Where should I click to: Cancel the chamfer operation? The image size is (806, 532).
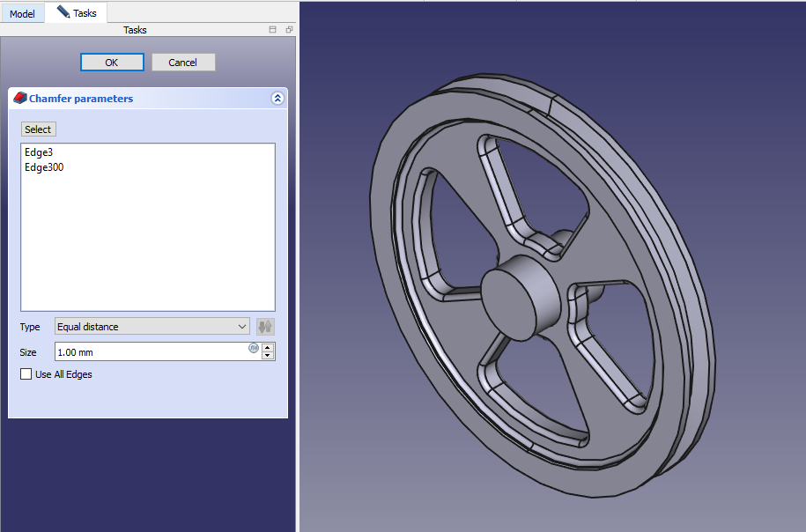[x=183, y=63]
